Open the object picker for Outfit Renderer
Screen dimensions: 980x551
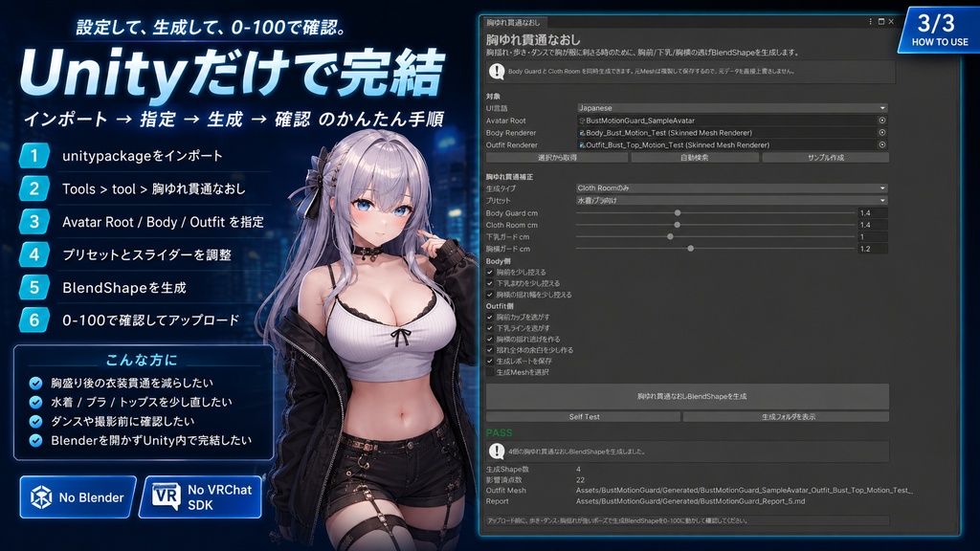(x=881, y=145)
